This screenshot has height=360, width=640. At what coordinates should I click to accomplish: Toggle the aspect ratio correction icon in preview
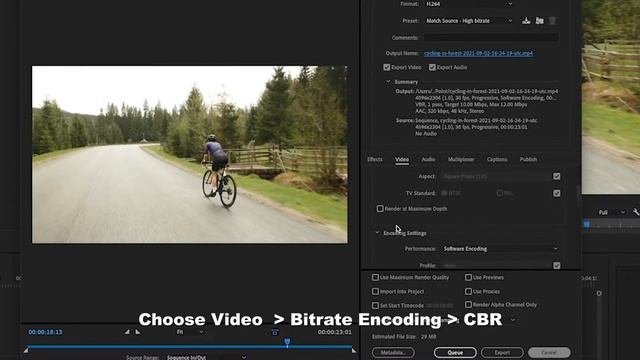275,332
